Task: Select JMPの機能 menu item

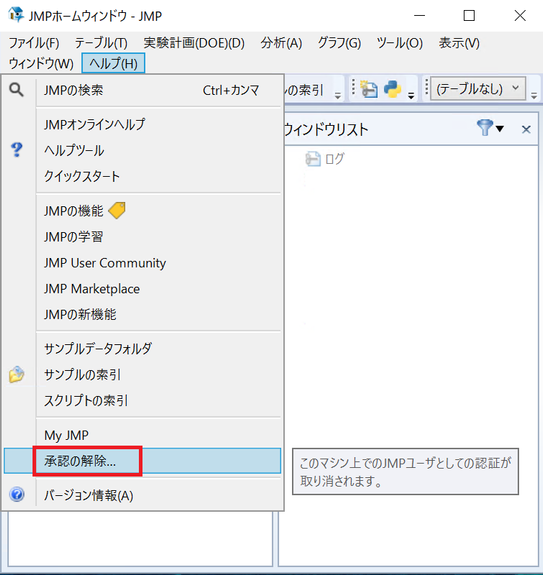Action: [142, 211]
